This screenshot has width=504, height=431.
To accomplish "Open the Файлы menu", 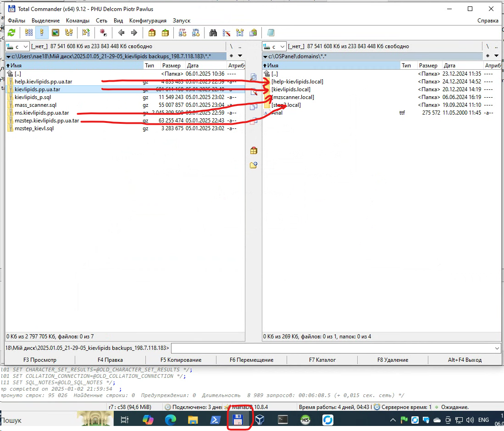I will [x=17, y=21].
